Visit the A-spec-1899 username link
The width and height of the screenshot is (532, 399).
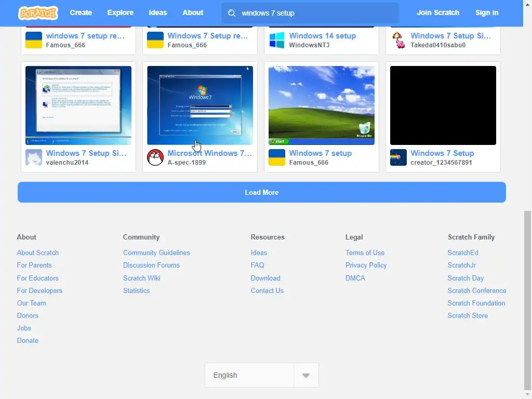(187, 163)
